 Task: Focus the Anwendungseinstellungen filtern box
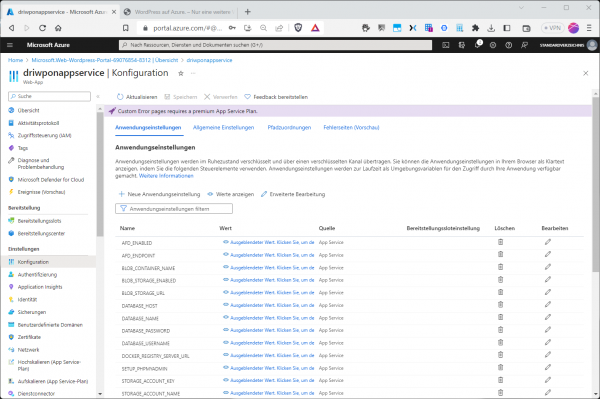tap(174, 208)
